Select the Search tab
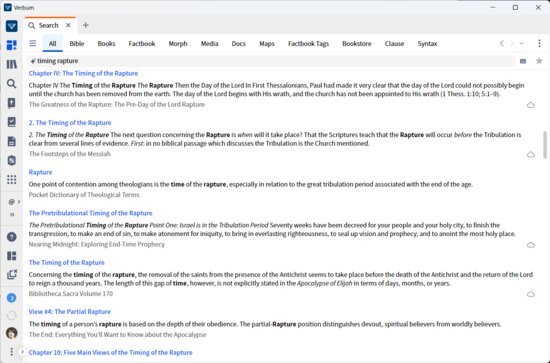 [x=48, y=25]
